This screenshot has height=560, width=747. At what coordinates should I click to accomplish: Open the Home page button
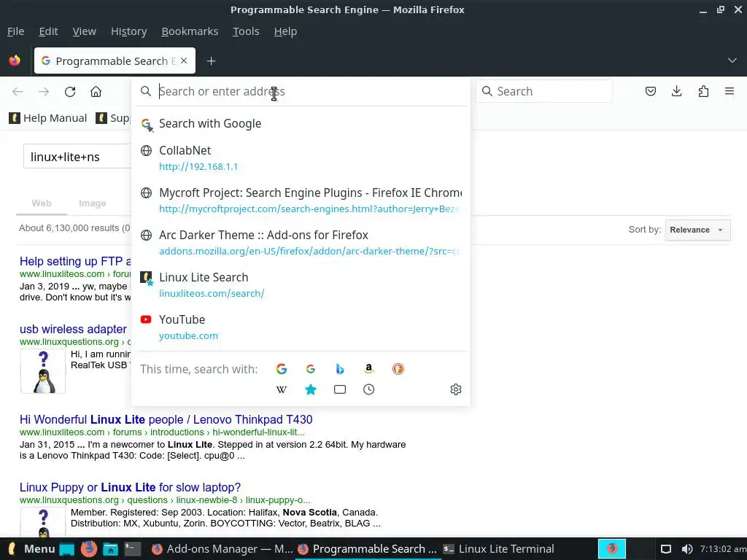[96, 91]
